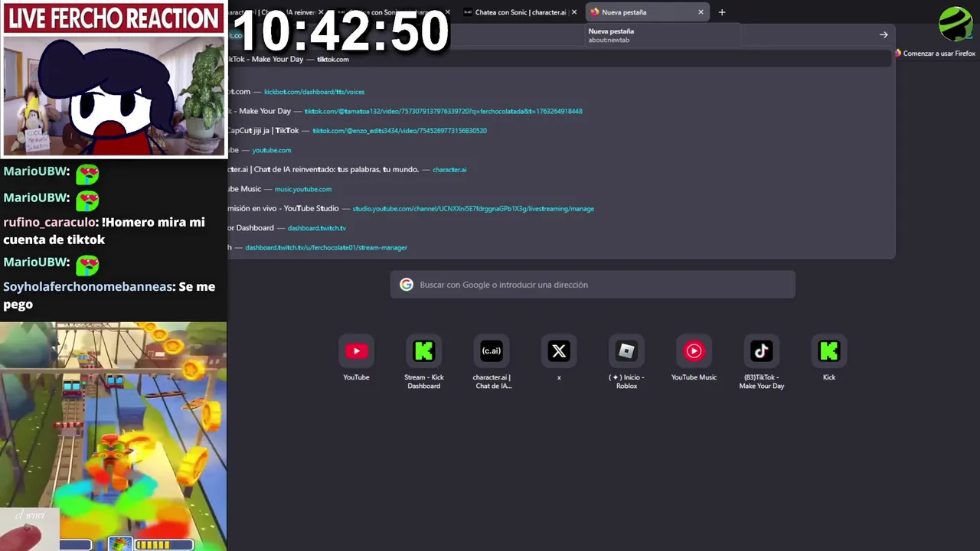
Task: Focus Buscar con Google search field
Action: tap(593, 285)
